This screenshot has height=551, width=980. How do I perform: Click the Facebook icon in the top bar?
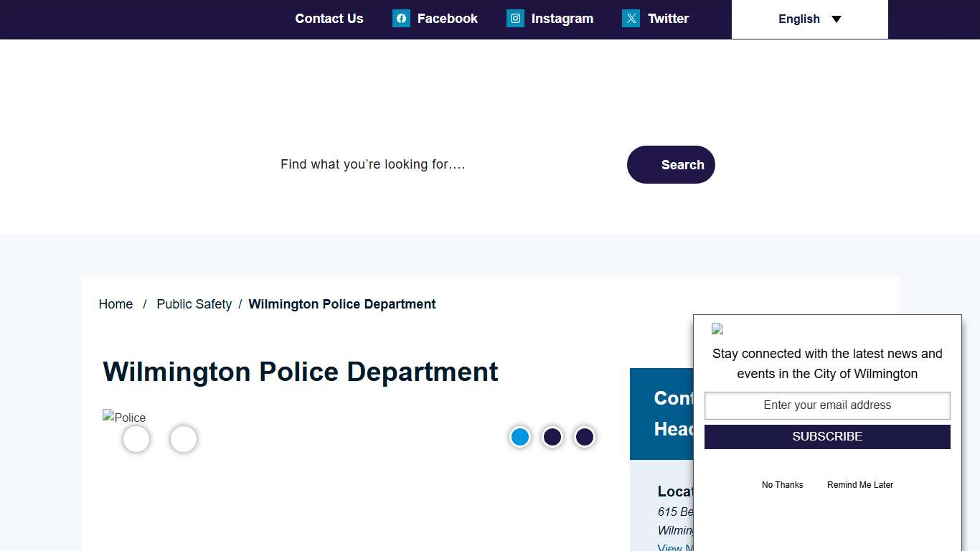(401, 18)
